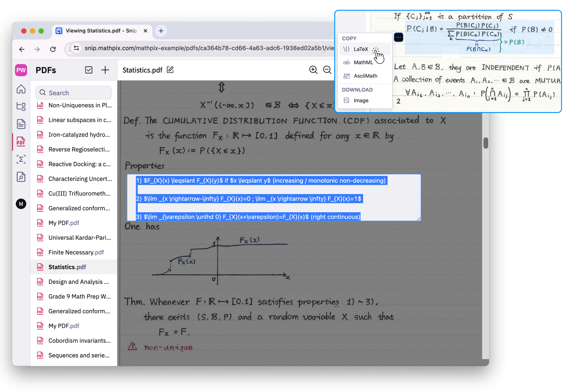
Task: Rename Statistics.pdf using the pencil edit icon
Action: coord(170,70)
